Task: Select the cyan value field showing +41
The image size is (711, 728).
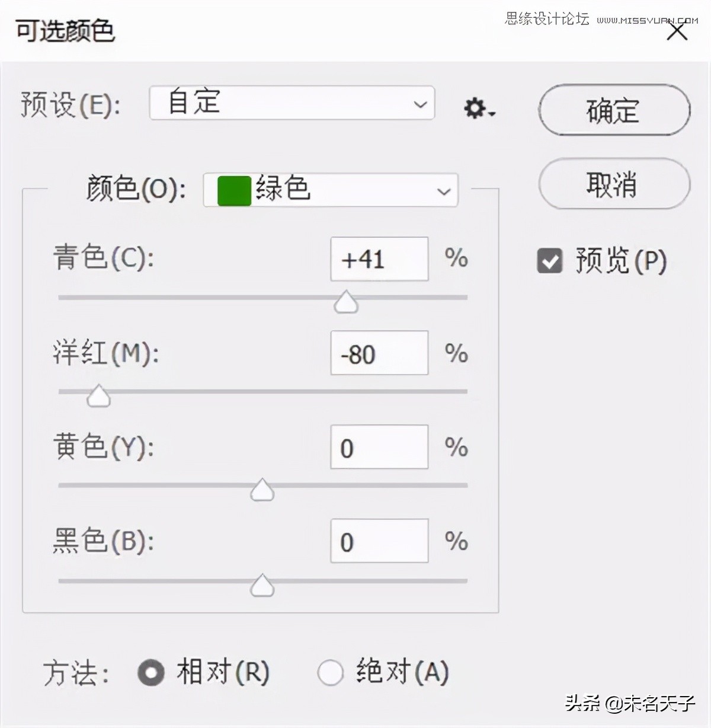Action: click(x=379, y=259)
